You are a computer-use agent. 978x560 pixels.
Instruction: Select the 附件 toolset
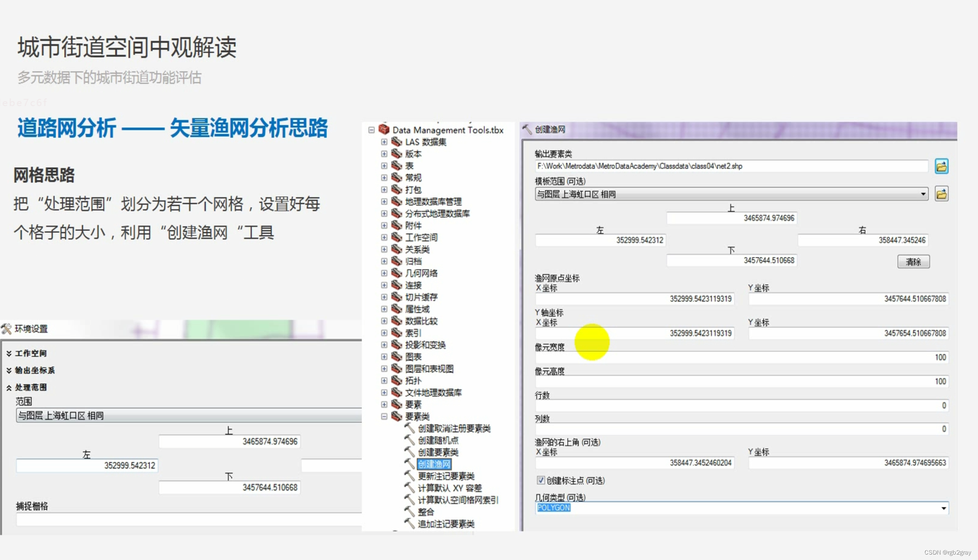pos(413,225)
